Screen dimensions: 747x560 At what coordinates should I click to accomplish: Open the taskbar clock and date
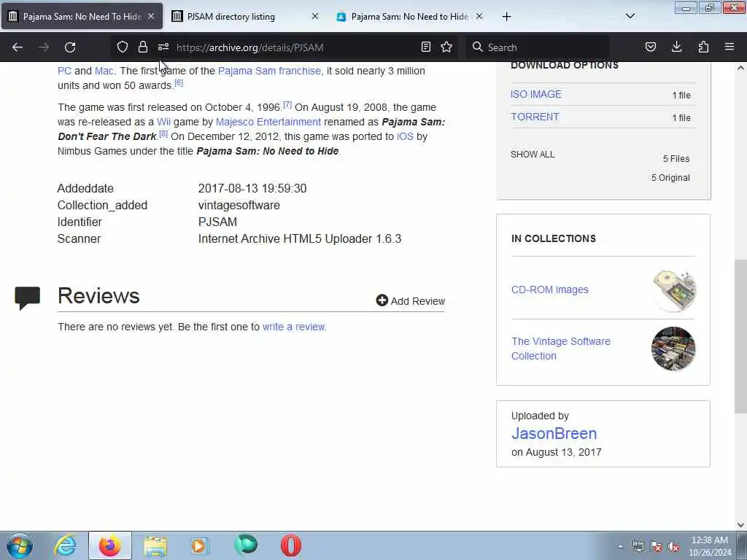710,546
